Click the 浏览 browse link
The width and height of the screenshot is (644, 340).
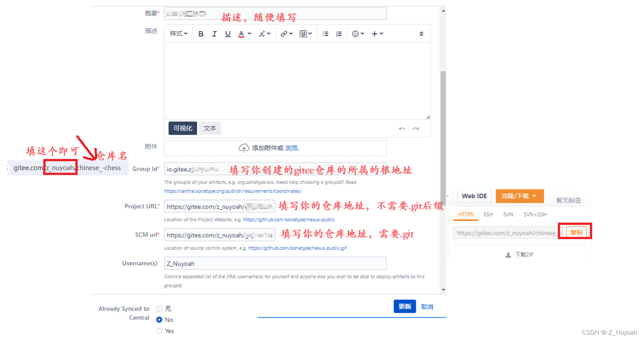[291, 148]
